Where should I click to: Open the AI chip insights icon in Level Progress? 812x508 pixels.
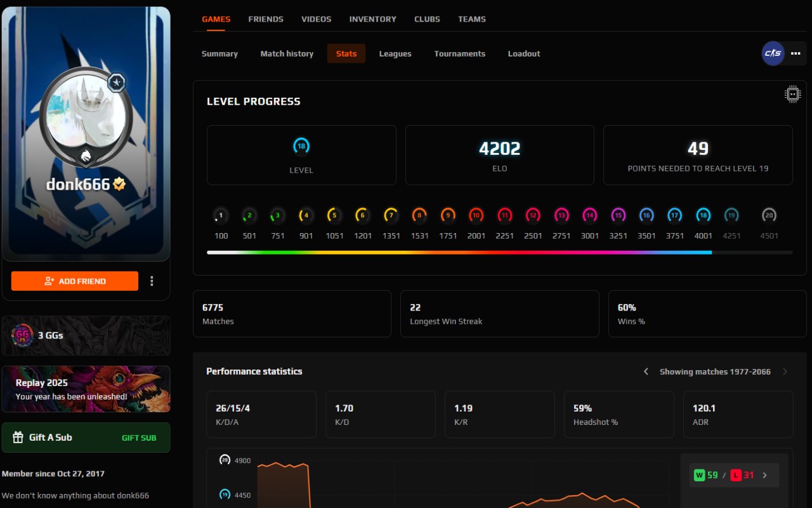coord(793,93)
